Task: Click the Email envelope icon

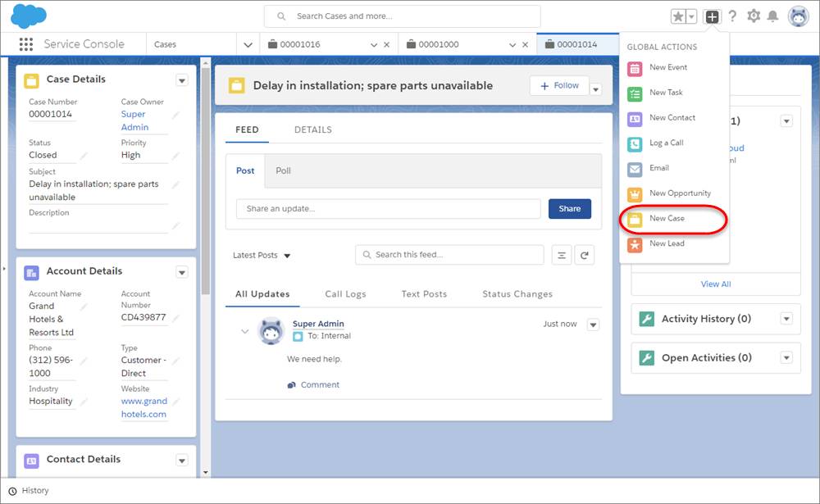Action: (x=635, y=169)
